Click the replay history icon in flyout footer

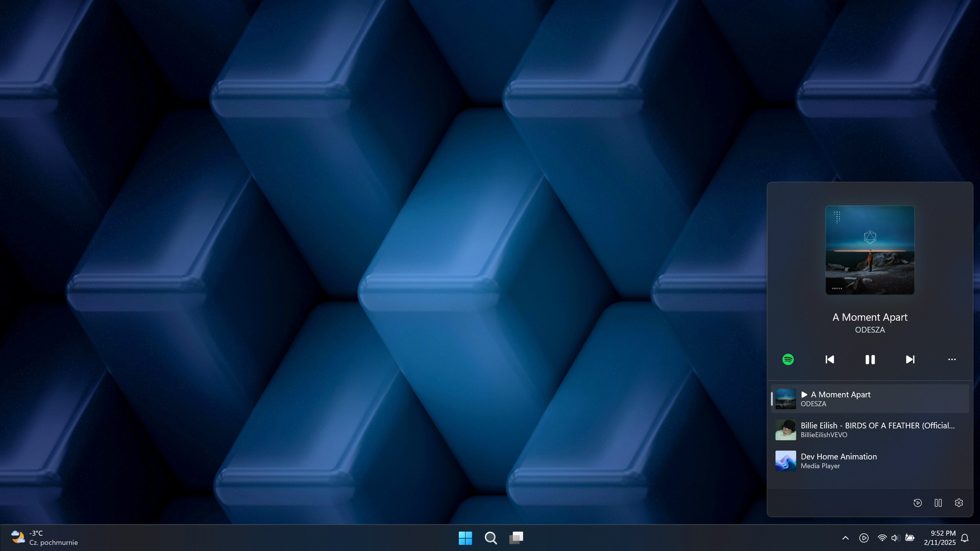[917, 503]
